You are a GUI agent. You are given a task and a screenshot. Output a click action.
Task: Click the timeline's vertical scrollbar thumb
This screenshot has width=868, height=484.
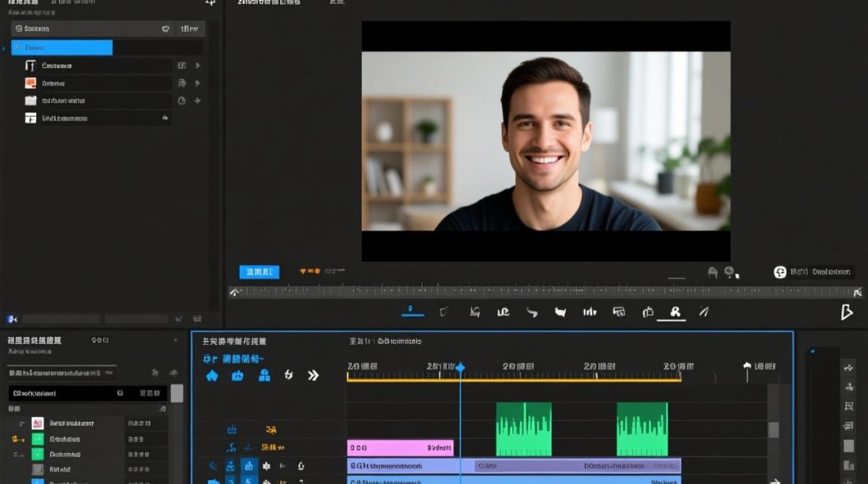(773, 430)
